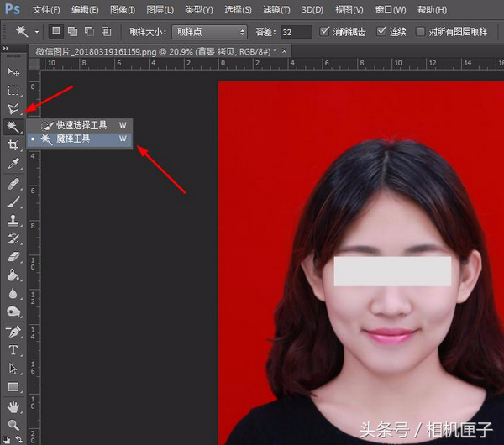Screen dimensions: 504x445
Task: Click the Add to selection mode button
Action: [x=72, y=32]
